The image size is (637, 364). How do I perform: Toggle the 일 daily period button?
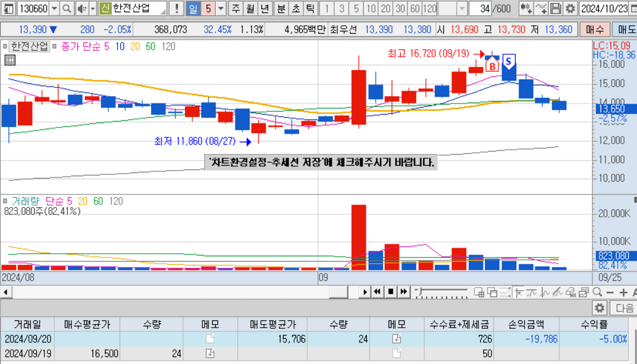coord(193,9)
